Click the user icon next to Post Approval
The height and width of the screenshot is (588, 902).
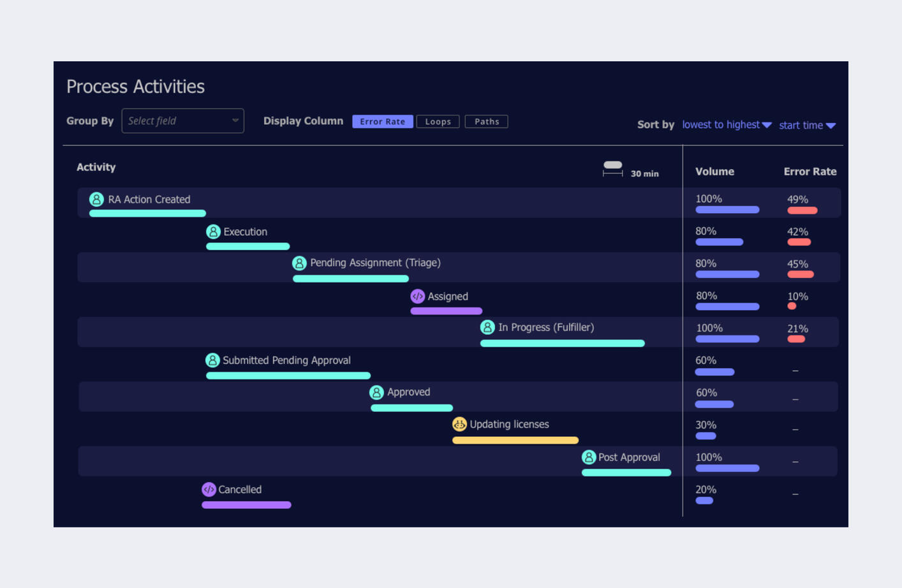(x=588, y=457)
